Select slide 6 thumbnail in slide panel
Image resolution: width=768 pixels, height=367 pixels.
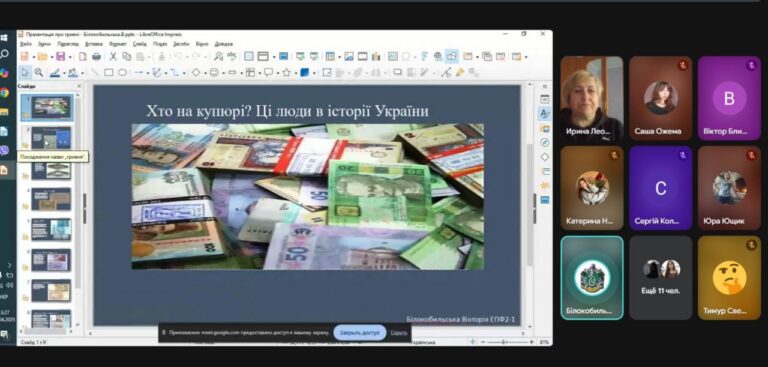(x=51, y=260)
